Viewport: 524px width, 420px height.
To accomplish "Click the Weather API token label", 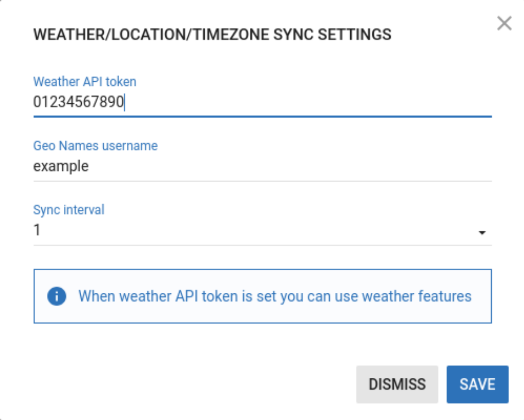I will click(85, 81).
